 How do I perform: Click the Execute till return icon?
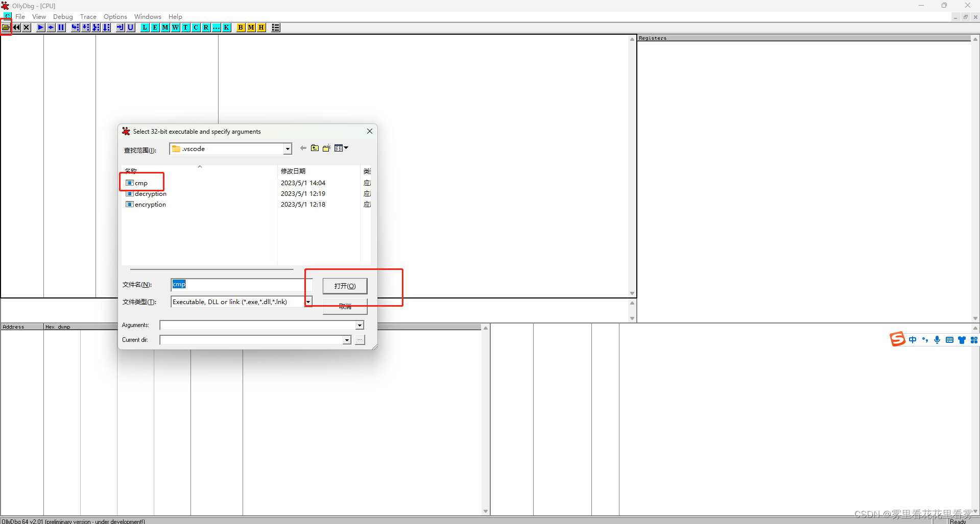click(121, 28)
